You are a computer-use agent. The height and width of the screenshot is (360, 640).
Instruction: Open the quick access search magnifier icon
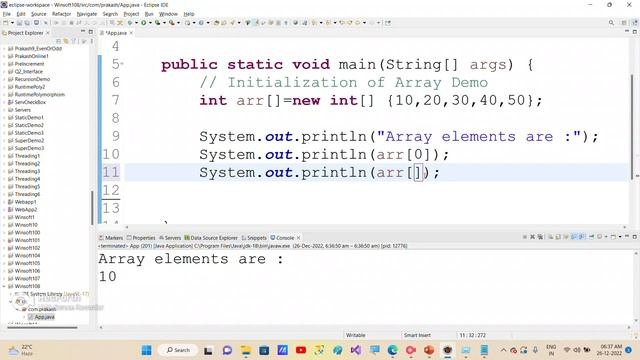coord(611,23)
